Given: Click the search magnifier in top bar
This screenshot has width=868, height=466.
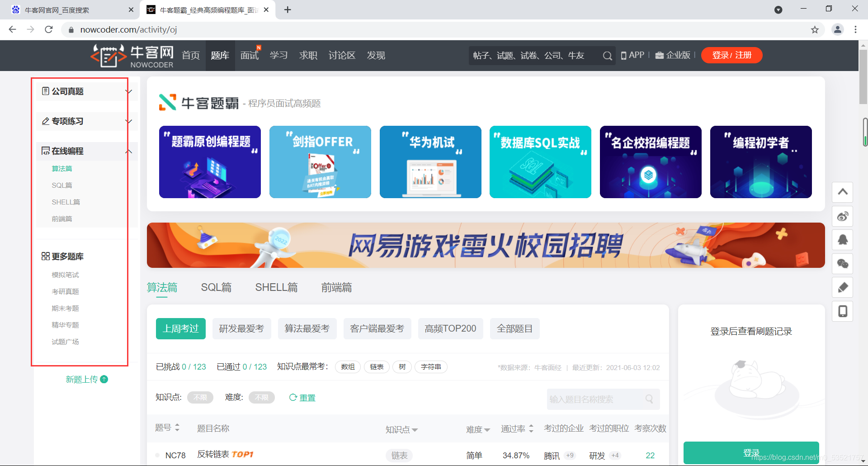Looking at the screenshot, I should coord(607,56).
